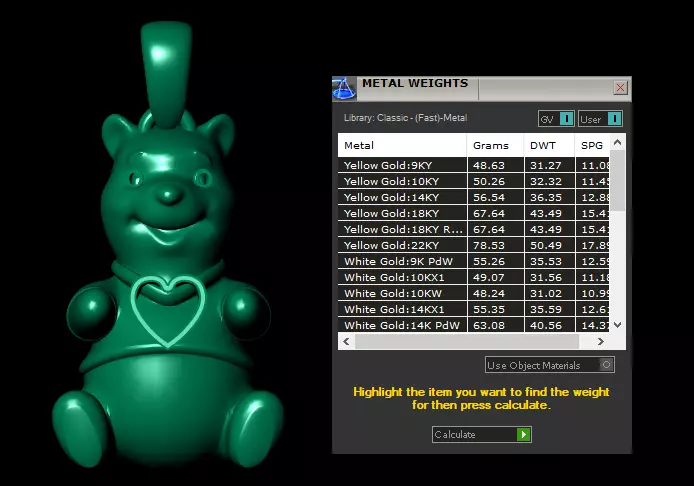Click the 50.26 grams value

click(489, 181)
